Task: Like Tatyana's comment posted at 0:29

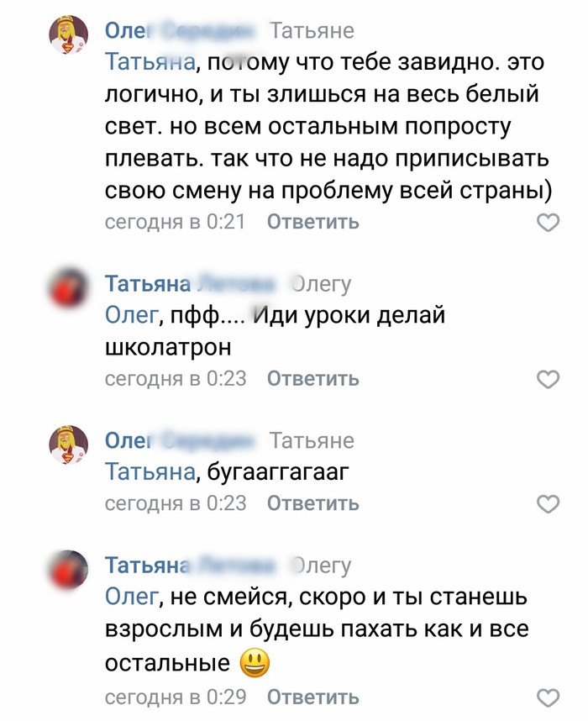Action: tap(548, 697)
